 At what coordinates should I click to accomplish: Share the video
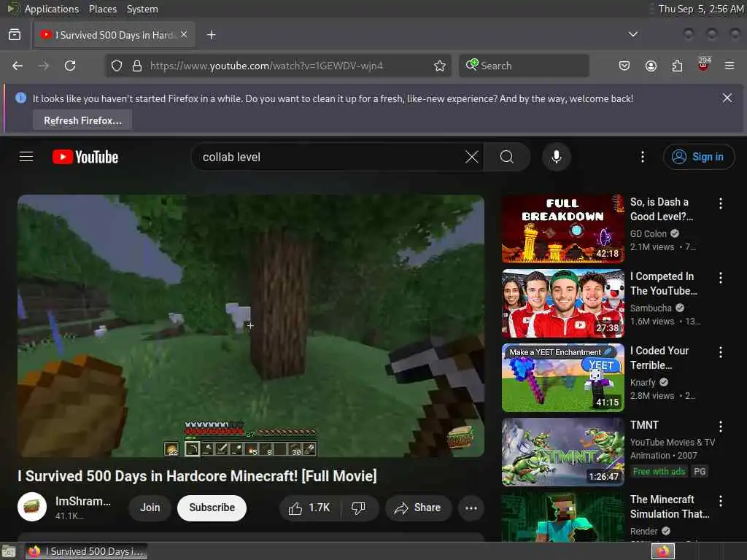(x=418, y=508)
